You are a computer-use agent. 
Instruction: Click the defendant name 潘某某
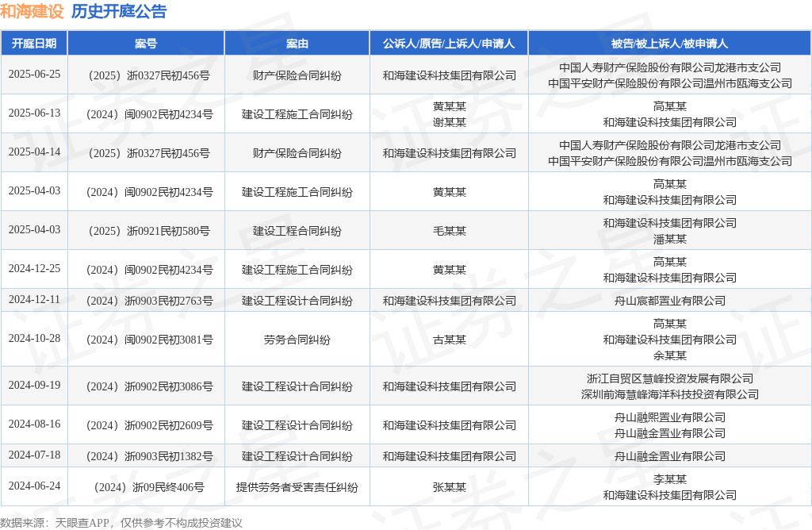(669, 239)
